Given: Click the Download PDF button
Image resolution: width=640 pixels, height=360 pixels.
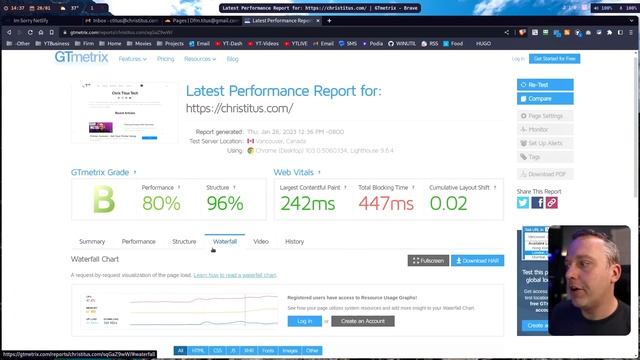Looking at the screenshot, I should point(545,174).
